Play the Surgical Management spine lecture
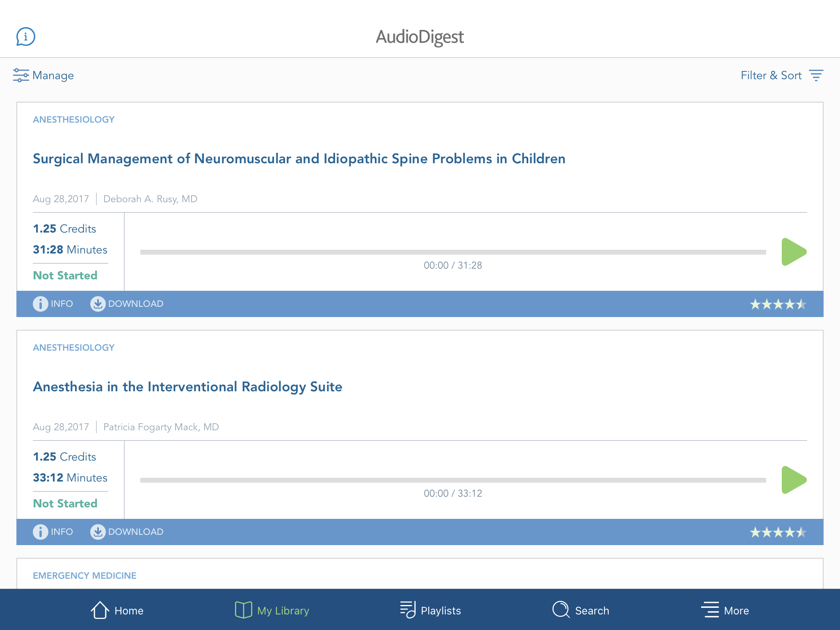840x630 pixels. tap(794, 252)
